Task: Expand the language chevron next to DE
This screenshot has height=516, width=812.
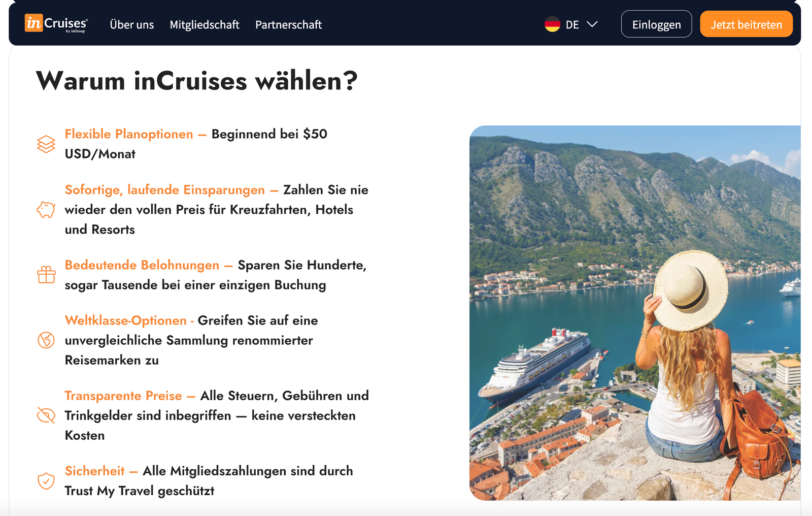Action: (x=592, y=24)
